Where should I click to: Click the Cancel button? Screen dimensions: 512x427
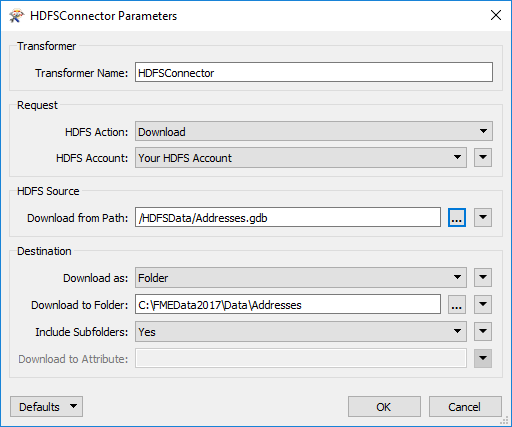[465, 406]
